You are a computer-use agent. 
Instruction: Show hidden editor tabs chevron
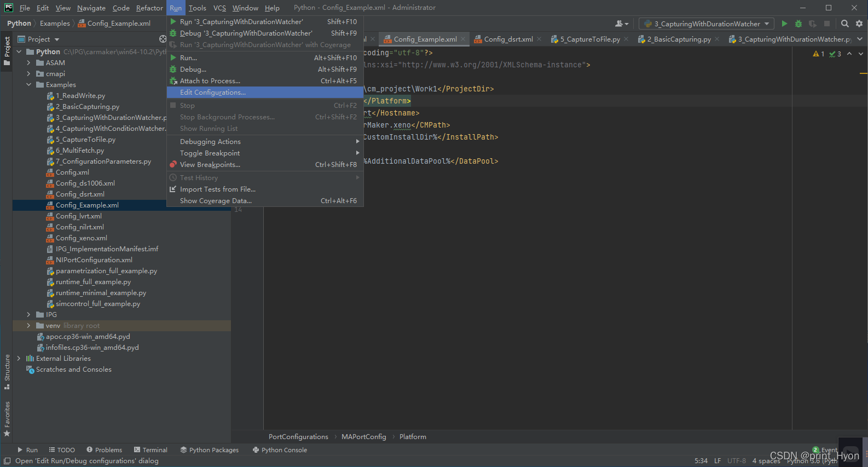click(860, 39)
